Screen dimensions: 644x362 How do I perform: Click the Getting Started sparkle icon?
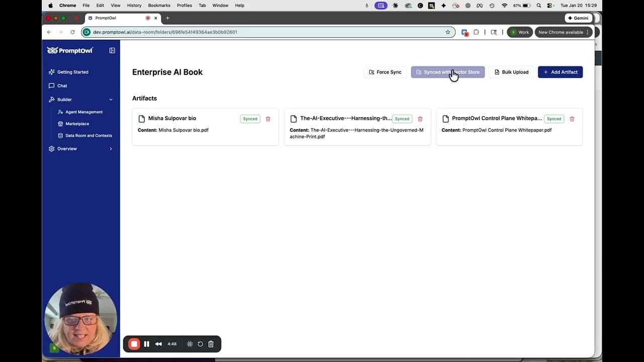click(x=52, y=72)
